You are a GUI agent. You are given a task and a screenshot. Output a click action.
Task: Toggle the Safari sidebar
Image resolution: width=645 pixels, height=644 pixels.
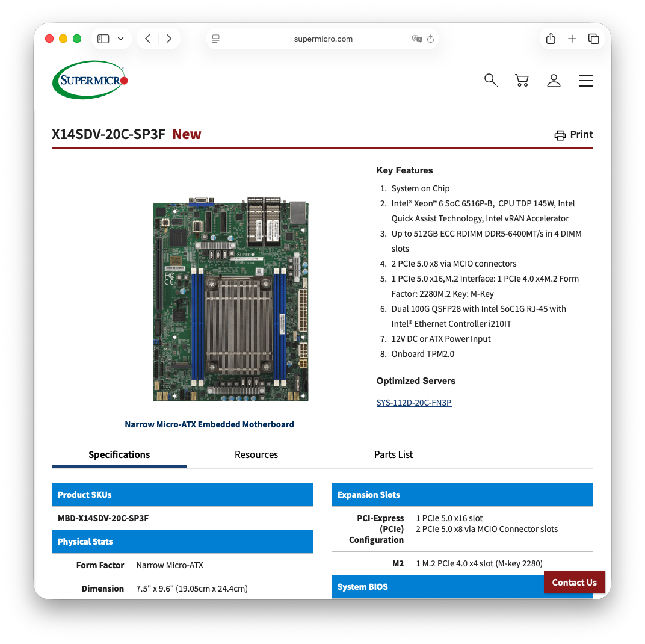(103, 39)
